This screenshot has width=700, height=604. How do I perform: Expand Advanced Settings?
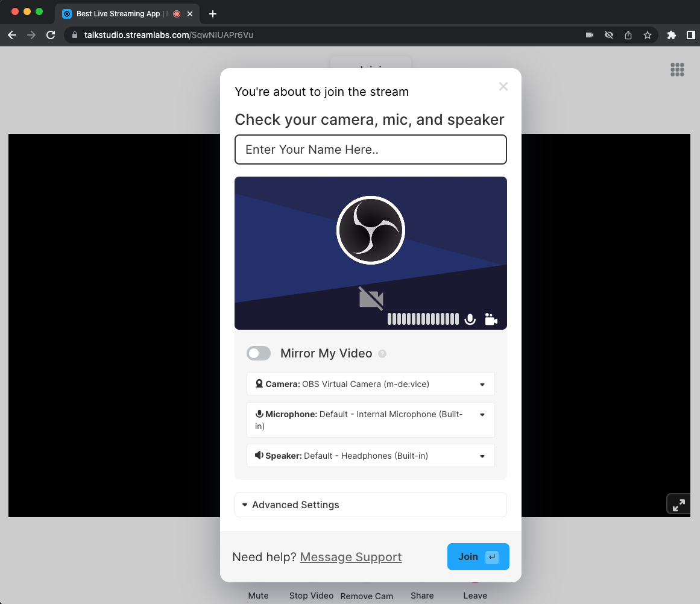tap(371, 505)
